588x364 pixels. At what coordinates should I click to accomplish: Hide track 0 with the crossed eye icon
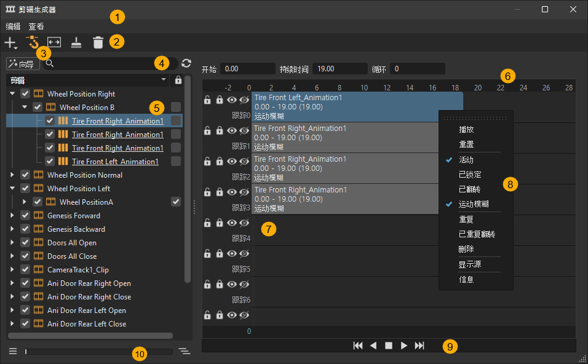coord(244,100)
